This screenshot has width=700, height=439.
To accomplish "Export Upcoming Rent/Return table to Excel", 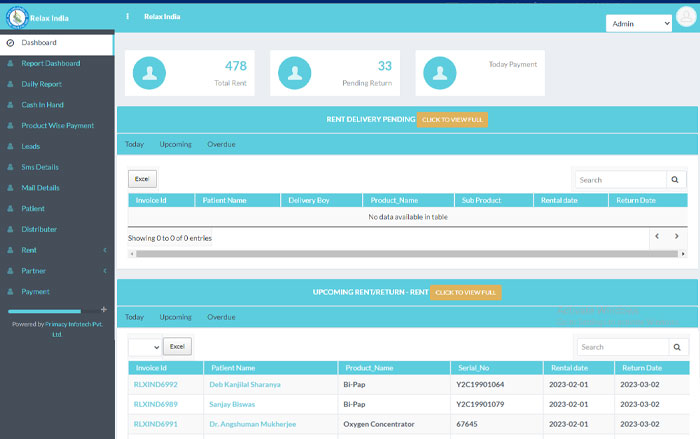I will pos(177,347).
